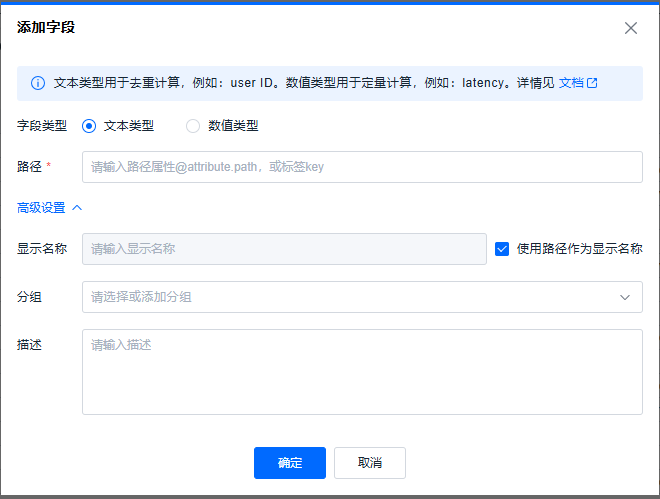Viewport: 660px width, 499px height.
Task: Click the down arrow in the 分组 field
Action: pyautogui.click(x=625, y=297)
